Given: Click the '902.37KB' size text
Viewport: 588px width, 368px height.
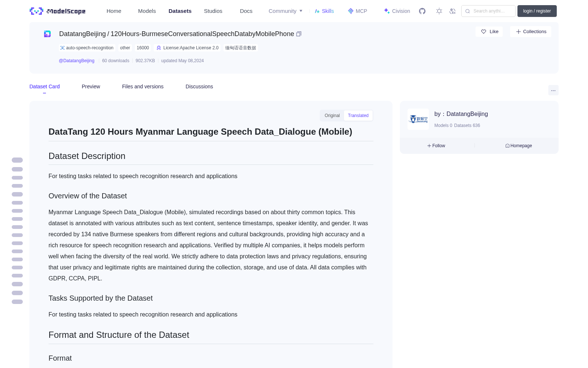Looking at the screenshot, I should click(x=145, y=61).
